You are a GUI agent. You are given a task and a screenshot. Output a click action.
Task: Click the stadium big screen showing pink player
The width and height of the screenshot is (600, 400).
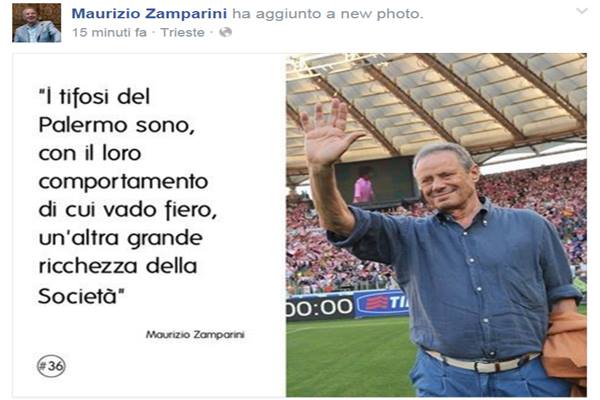[375, 183]
